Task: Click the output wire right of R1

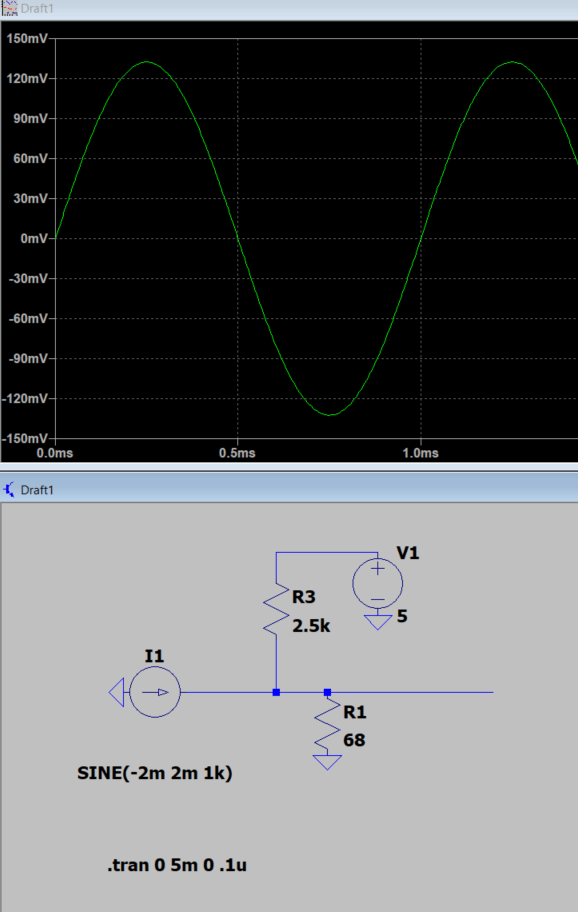Action: click(x=413, y=692)
